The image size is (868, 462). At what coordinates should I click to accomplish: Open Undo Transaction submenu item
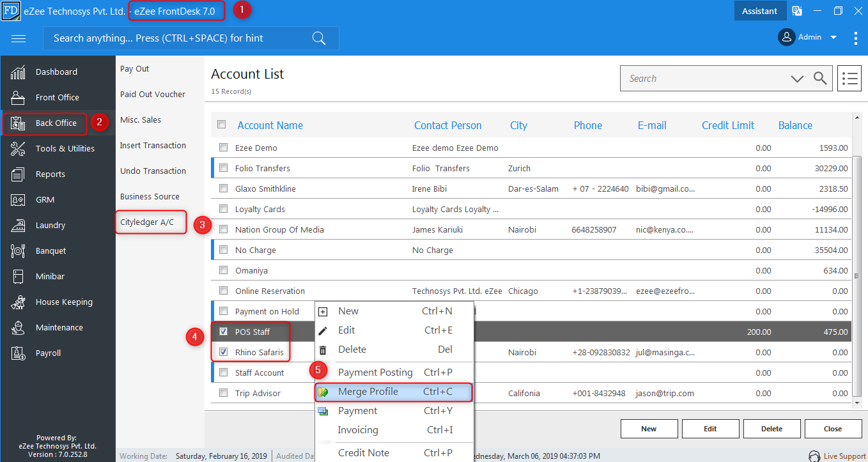[x=153, y=171]
